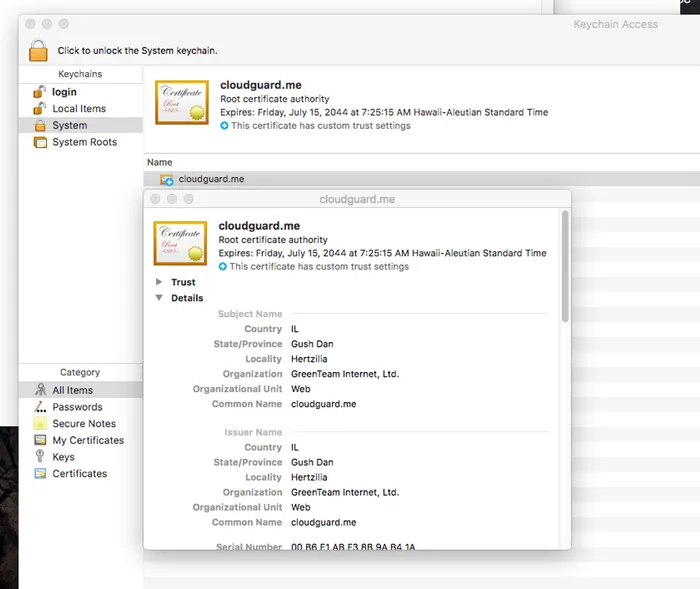Screen dimensions: 700x589
Task: Show the Passwords category
Action: pyautogui.click(x=77, y=407)
